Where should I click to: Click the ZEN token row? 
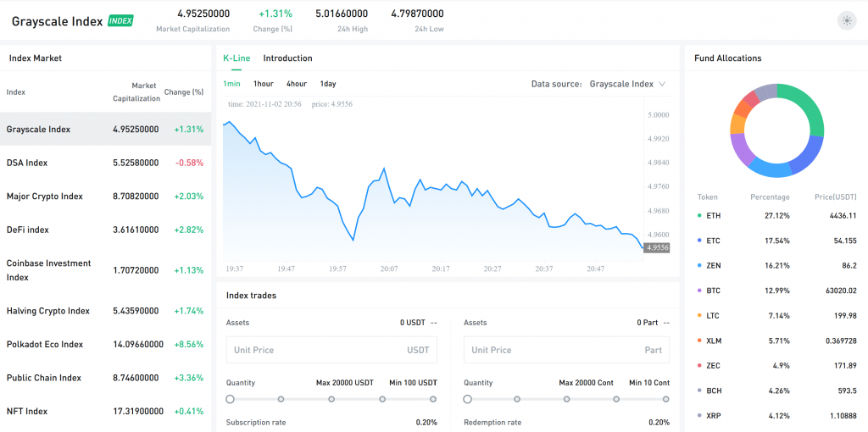click(x=776, y=265)
